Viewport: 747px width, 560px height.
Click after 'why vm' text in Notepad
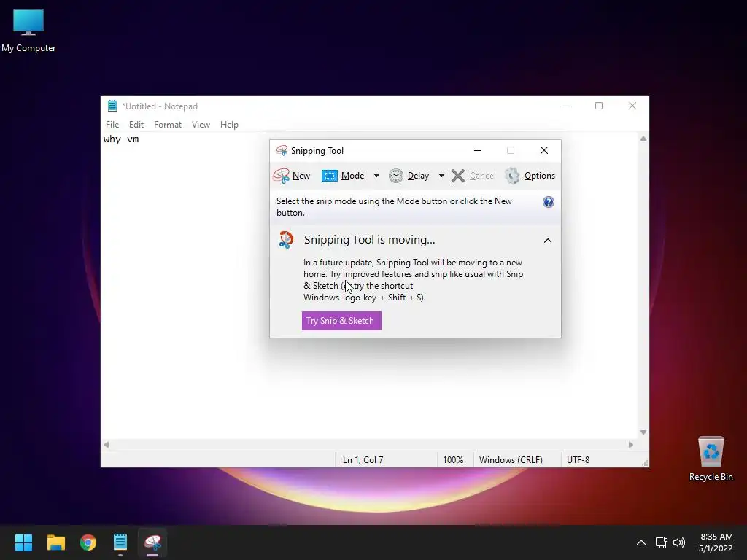coord(141,139)
